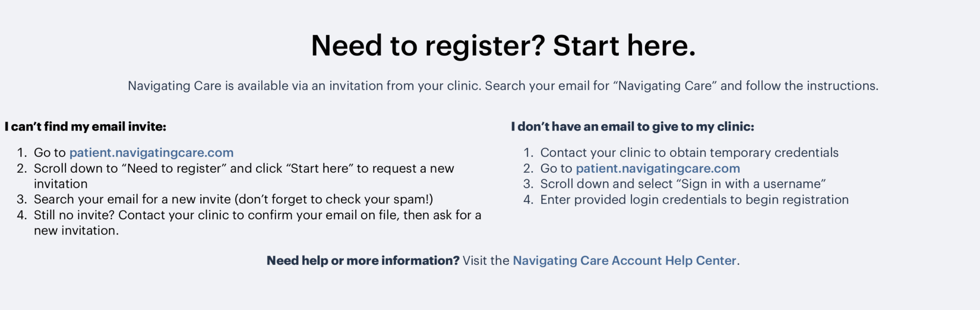The image size is (980, 310).
Task: Click quoted "Navigating Care" in the intro sentence
Action: pyautogui.click(x=665, y=86)
